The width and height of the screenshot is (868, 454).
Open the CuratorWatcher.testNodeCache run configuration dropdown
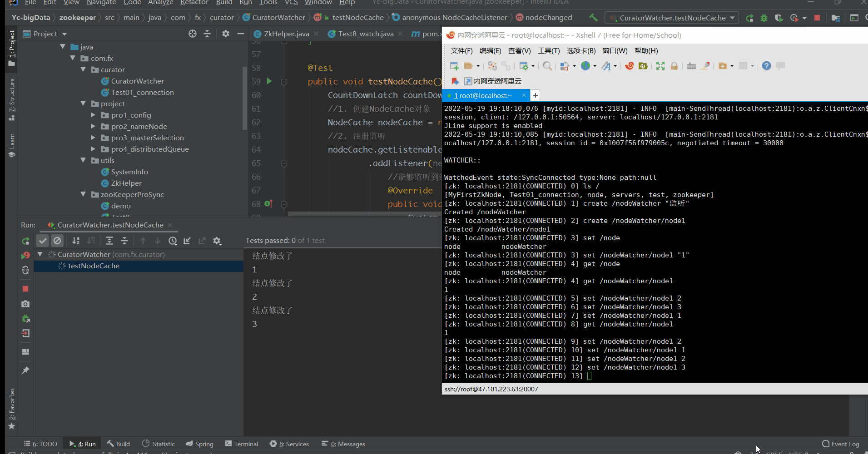click(x=672, y=18)
